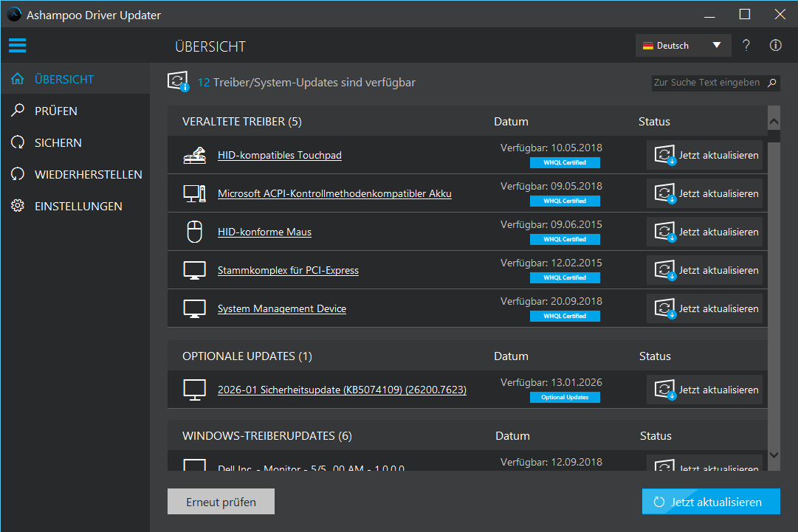Open the info icon in header
This screenshot has width=798, height=532.
click(x=775, y=46)
